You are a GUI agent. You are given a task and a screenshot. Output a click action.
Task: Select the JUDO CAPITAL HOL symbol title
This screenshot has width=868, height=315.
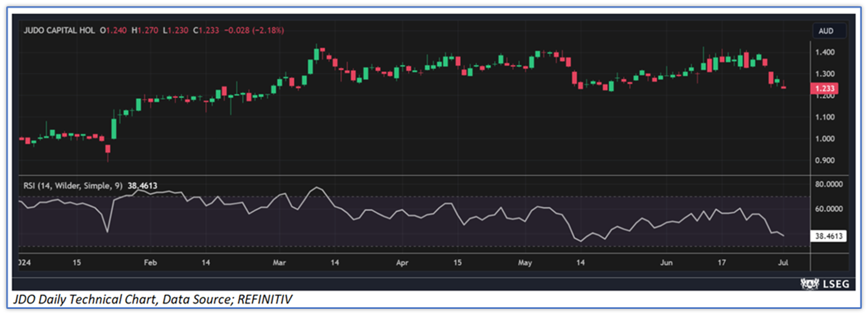coord(59,30)
